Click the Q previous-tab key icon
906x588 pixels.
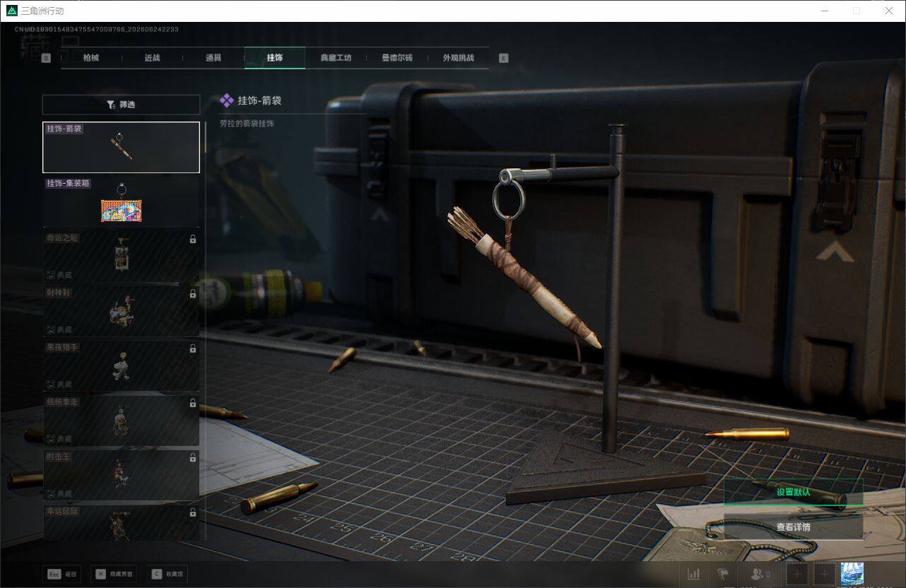(x=46, y=59)
